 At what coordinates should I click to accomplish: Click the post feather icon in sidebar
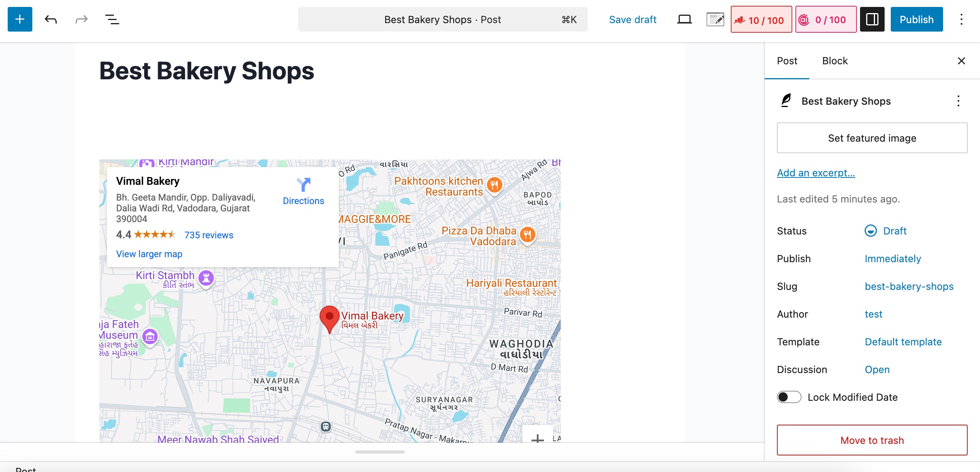pos(786,101)
